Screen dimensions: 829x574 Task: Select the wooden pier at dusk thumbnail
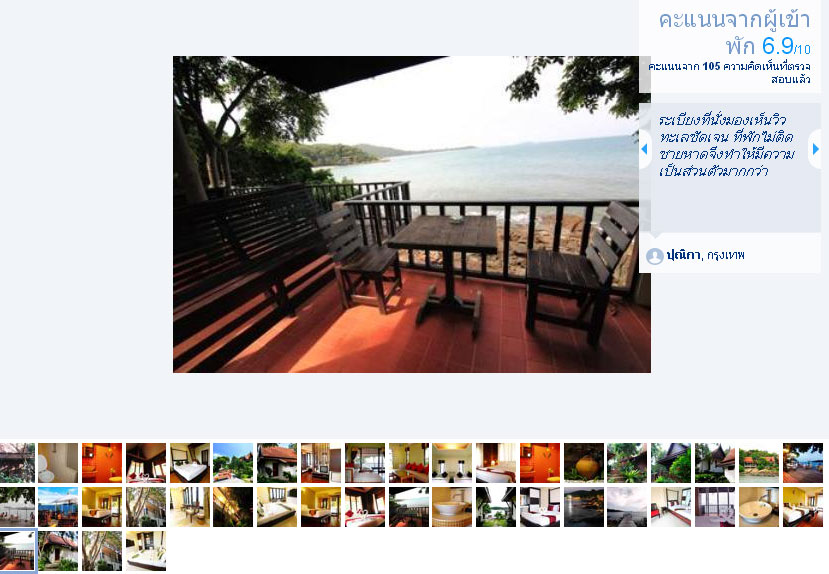[x=627, y=507]
